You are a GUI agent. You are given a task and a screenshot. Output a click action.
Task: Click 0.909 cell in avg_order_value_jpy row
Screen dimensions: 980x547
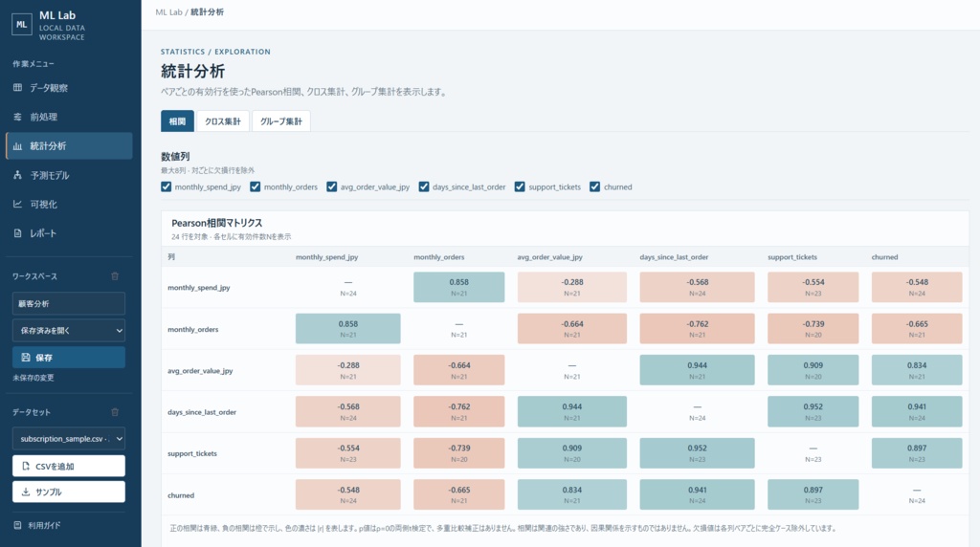[813, 370]
